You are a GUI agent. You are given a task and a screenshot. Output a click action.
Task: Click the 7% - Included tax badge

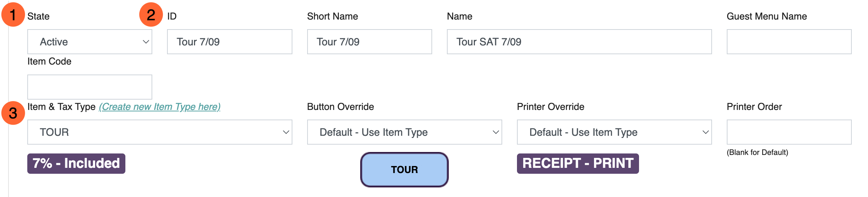[76, 163]
